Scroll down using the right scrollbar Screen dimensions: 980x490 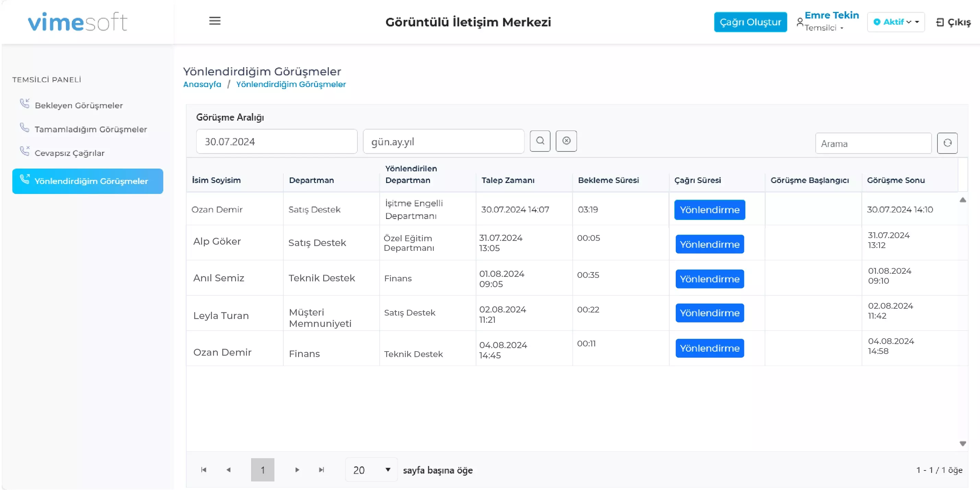point(965,444)
